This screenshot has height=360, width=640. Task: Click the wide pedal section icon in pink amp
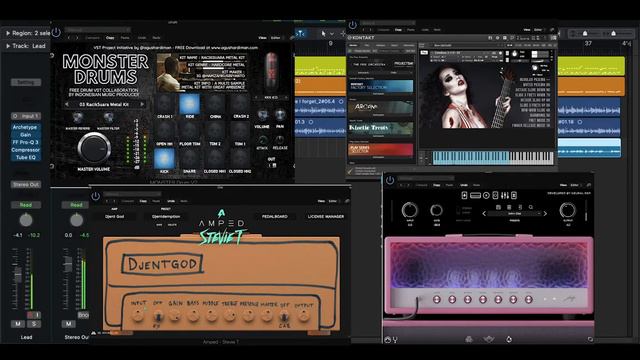pos(475,196)
